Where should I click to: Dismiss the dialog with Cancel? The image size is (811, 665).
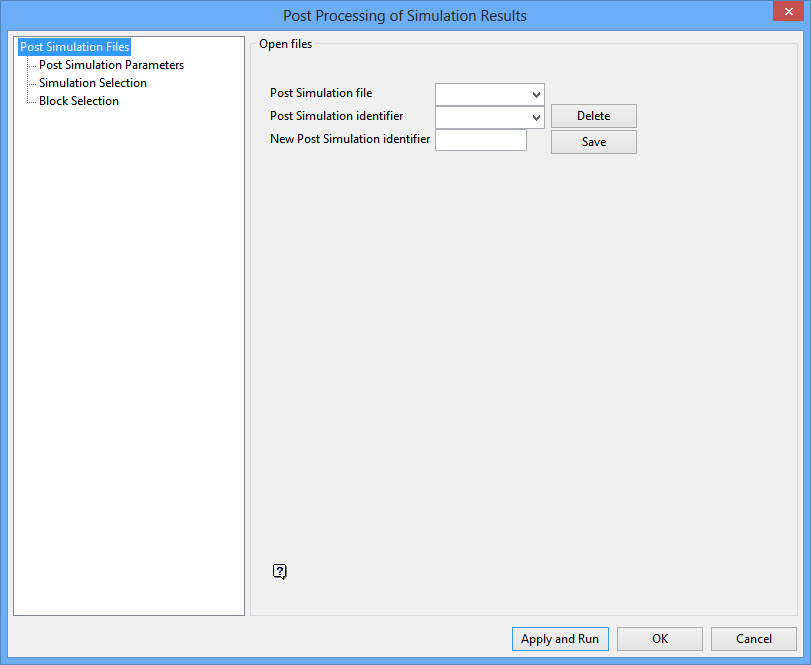pyautogui.click(x=753, y=639)
